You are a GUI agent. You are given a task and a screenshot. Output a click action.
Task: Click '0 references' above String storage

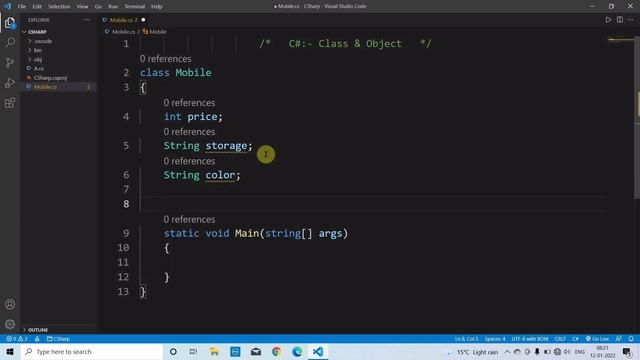coord(189,132)
